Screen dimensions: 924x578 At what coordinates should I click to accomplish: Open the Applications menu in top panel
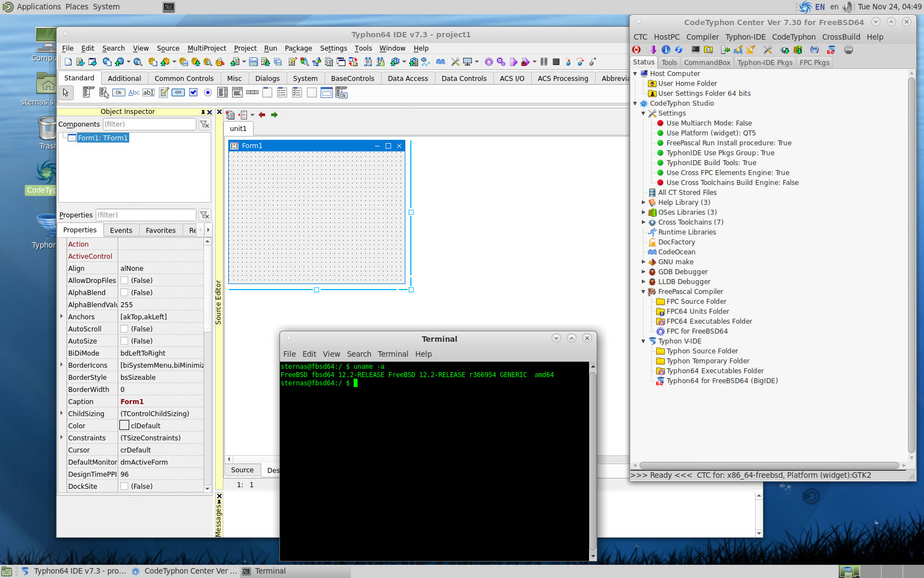(38, 7)
